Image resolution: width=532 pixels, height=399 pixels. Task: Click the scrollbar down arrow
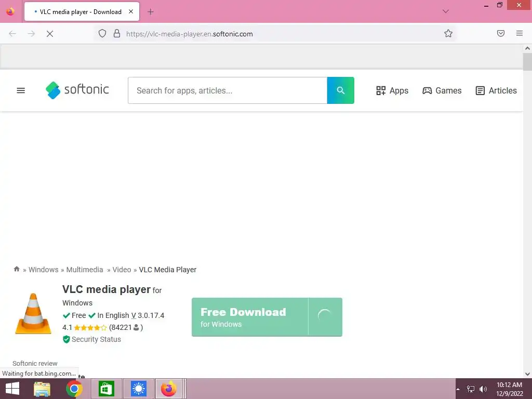click(527, 374)
